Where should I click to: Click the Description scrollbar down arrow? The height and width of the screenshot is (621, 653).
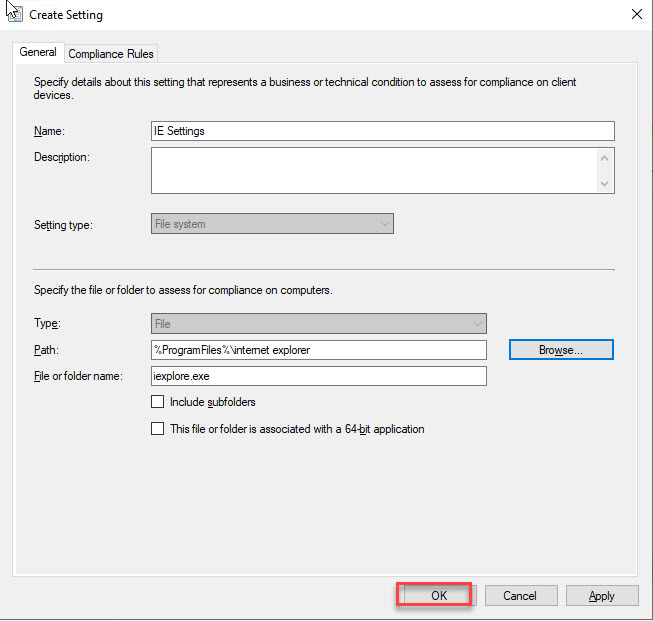tap(604, 184)
